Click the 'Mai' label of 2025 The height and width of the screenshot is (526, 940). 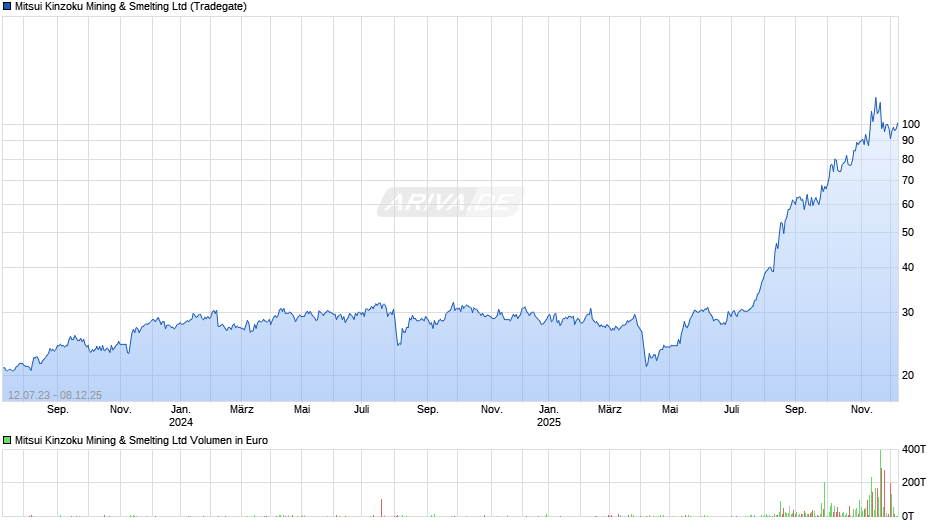click(670, 410)
